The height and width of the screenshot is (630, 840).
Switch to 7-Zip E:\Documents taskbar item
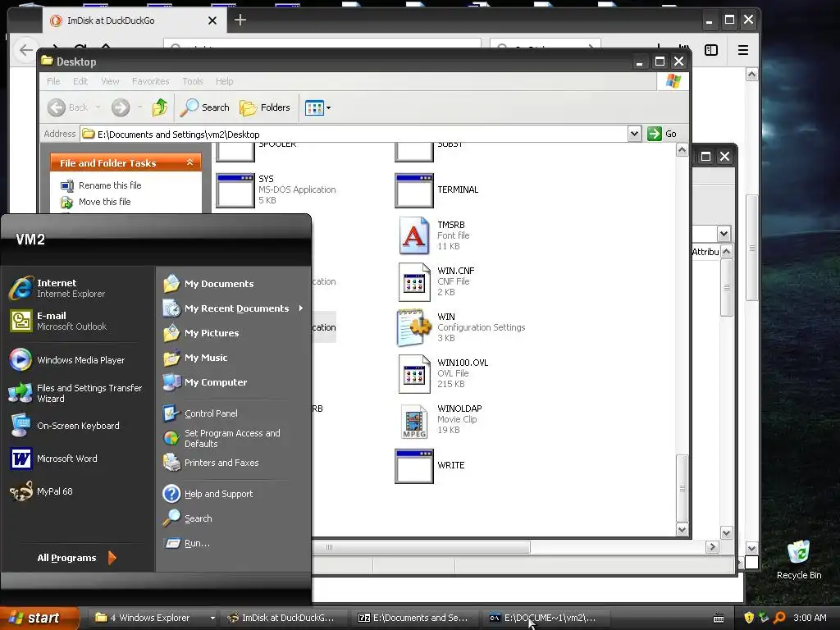[413, 618]
